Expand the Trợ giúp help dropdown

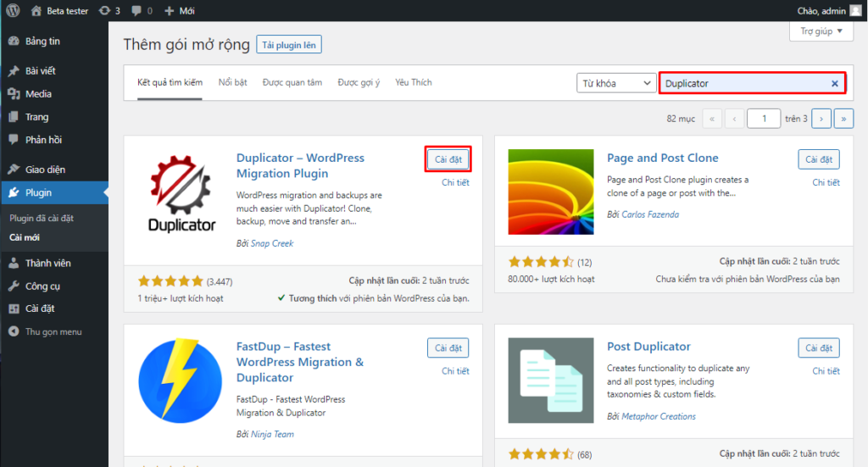click(x=821, y=32)
